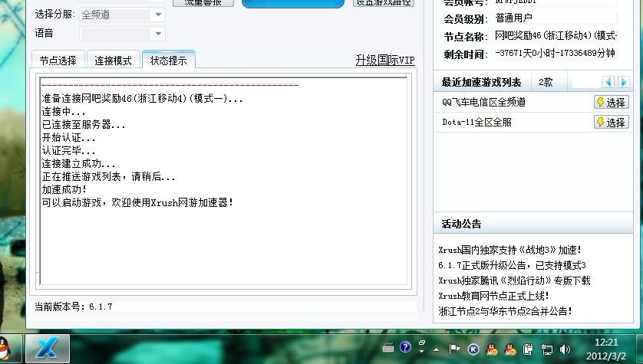Click the 2款 game count label
This screenshot has height=364, width=643.
click(546, 82)
